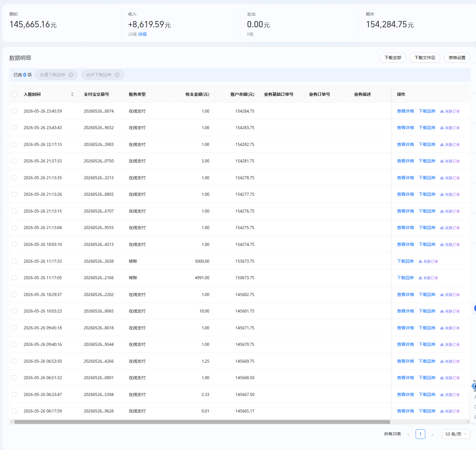This screenshot has height=450, width=476.
Task: Check the row dated 2026-05-26 23:45:59
Action: click(x=14, y=111)
